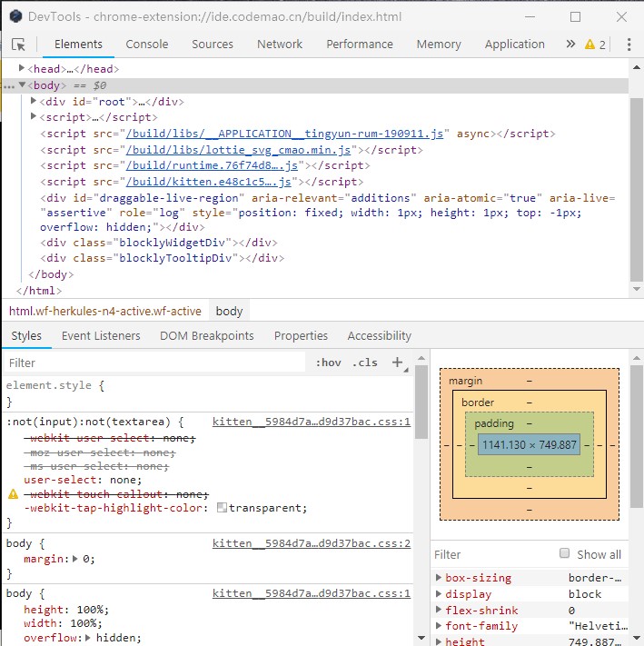Image resolution: width=644 pixels, height=646 pixels.
Task: Select the html breadcrumb item
Action: point(105,311)
